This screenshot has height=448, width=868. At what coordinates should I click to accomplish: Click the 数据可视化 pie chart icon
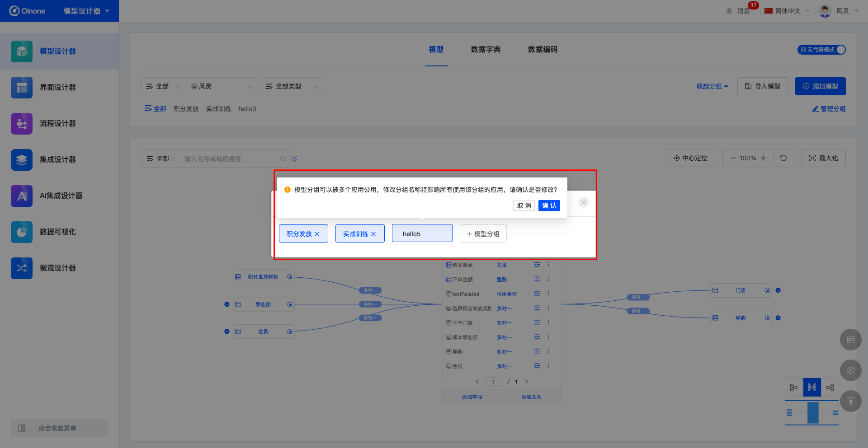tap(22, 232)
